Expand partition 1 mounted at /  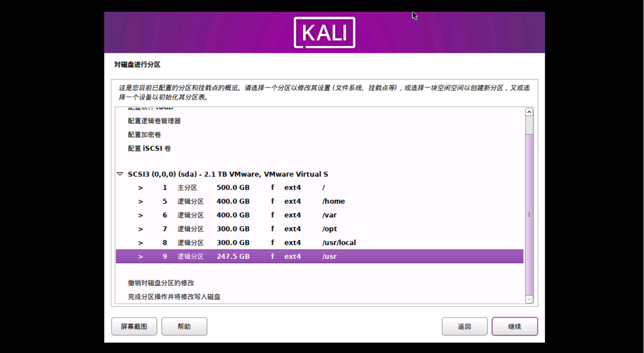[x=140, y=188]
